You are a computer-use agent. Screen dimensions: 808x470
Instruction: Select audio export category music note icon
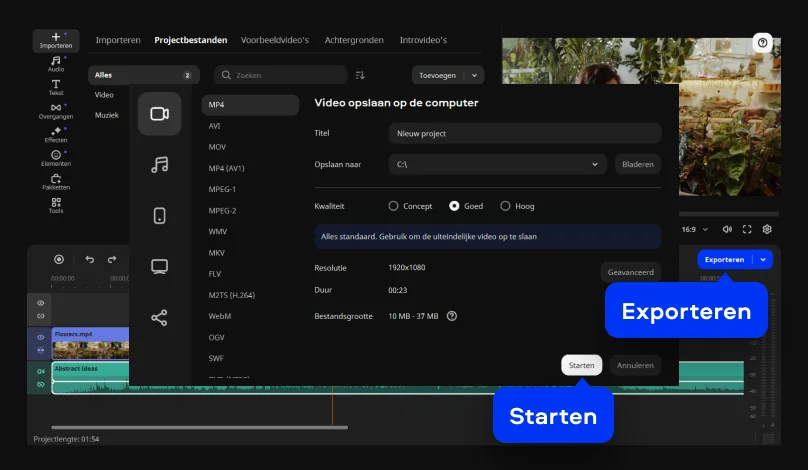coord(159,165)
